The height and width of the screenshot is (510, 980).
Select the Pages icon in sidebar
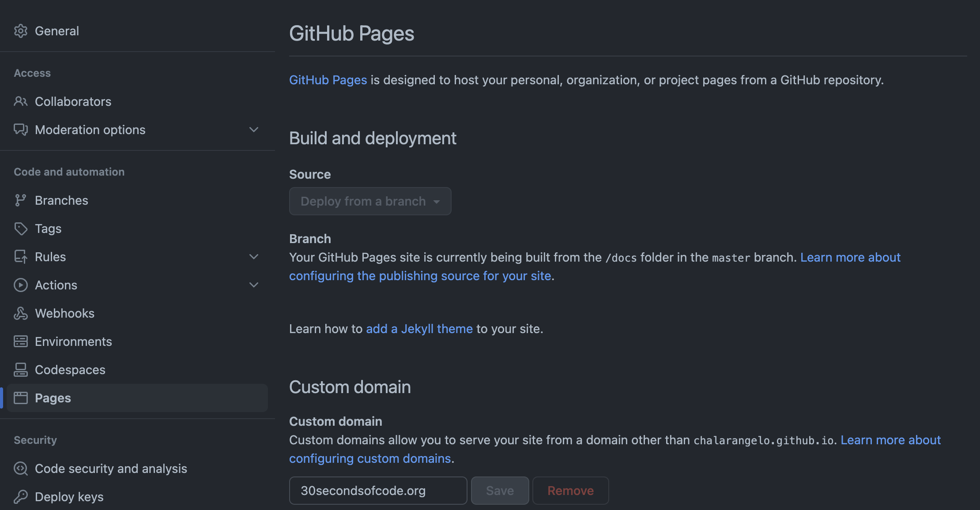click(x=20, y=397)
